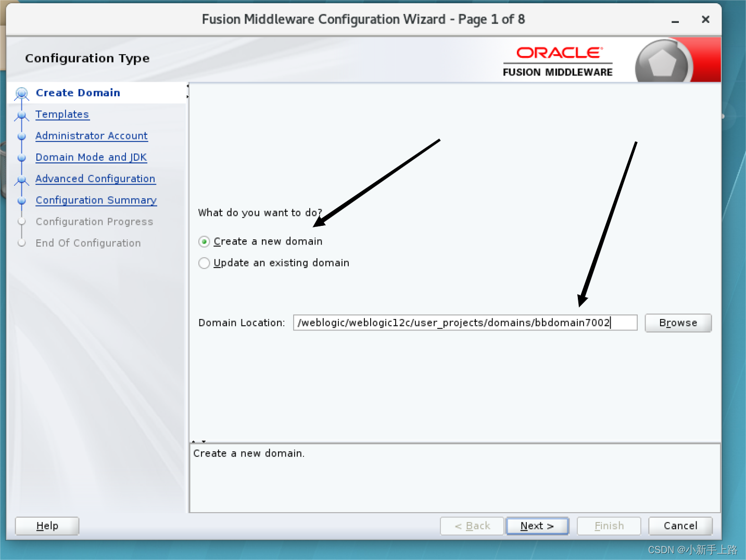
Task: Click the Advanced Configuration step node icon
Action: [21, 180]
